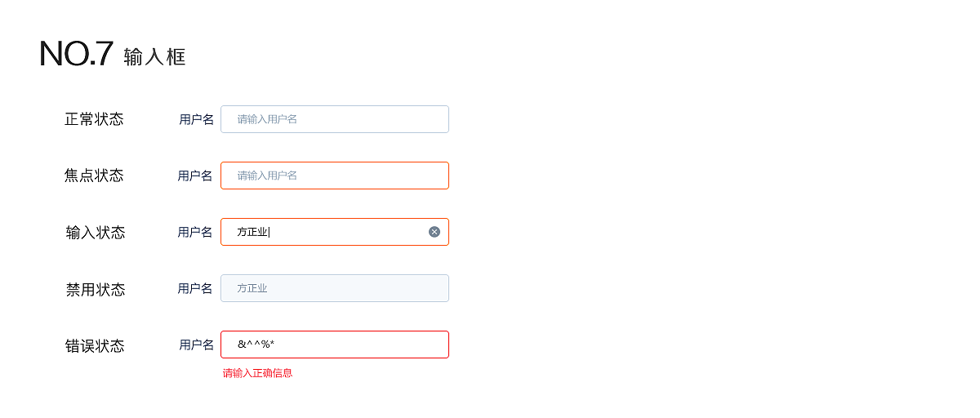This screenshot has width=980, height=418.
Task: Click the &^^%* text in error field
Action: (x=256, y=345)
